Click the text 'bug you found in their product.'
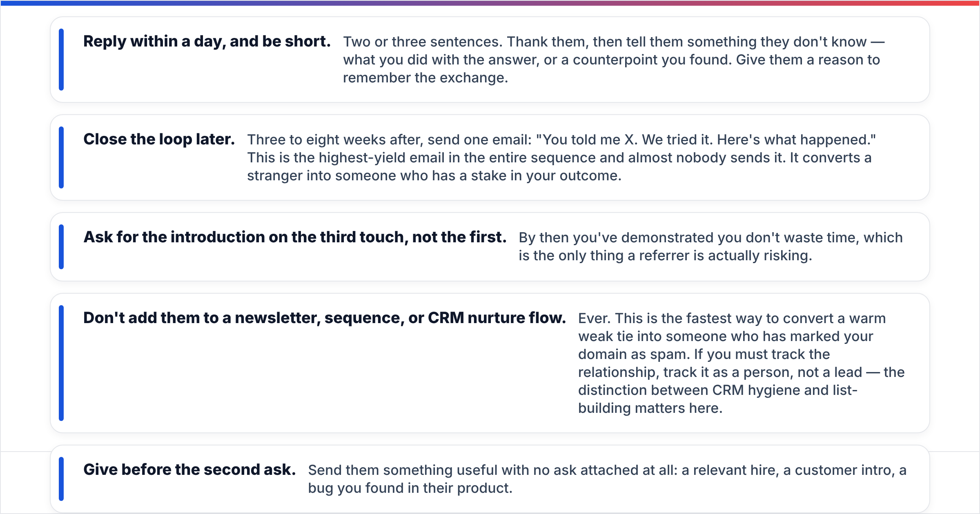Viewport: 980px width, 514px height. pos(410,488)
